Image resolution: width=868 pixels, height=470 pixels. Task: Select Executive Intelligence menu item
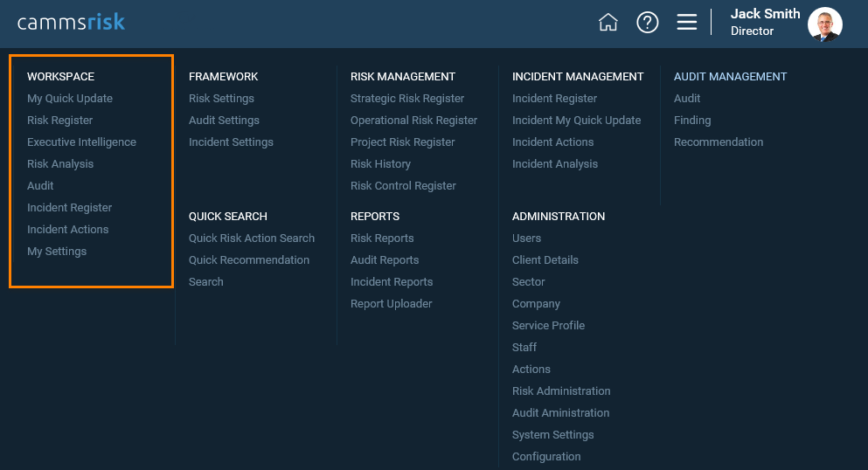(81, 142)
